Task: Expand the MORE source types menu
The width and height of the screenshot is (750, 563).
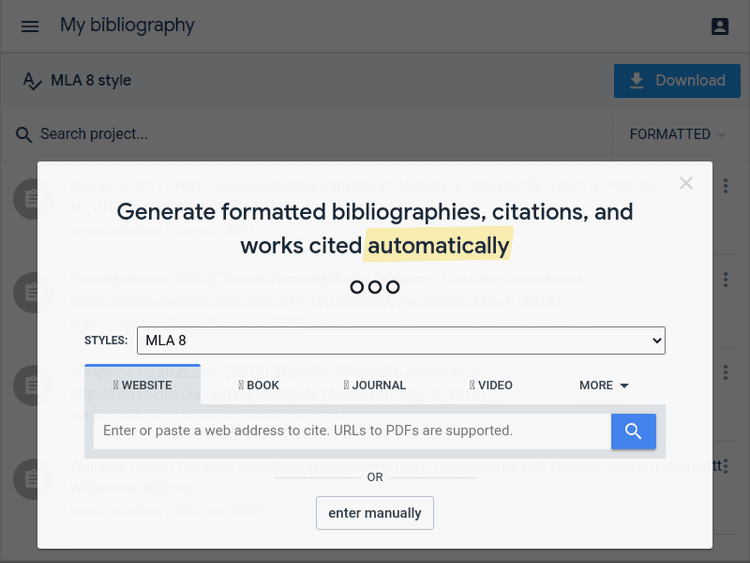Action: coord(604,385)
